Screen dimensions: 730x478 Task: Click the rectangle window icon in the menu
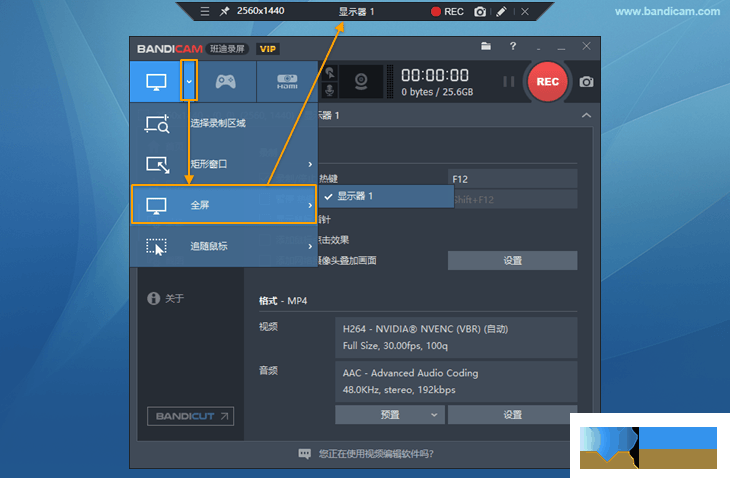pos(157,164)
